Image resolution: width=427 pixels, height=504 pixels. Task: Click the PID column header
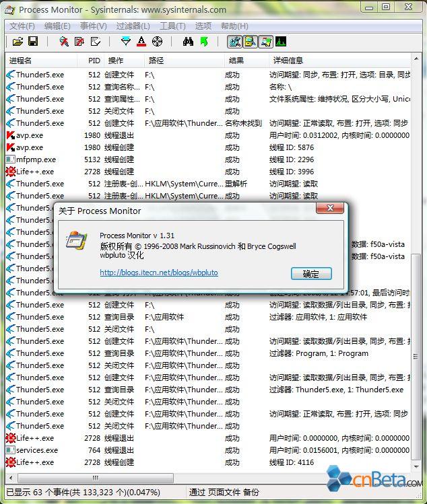tap(90, 61)
